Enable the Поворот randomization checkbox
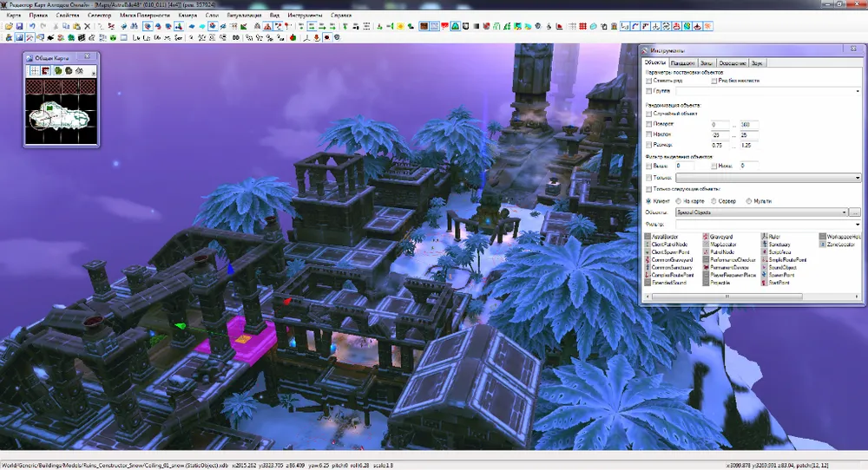This screenshot has height=470, width=868. (x=649, y=125)
